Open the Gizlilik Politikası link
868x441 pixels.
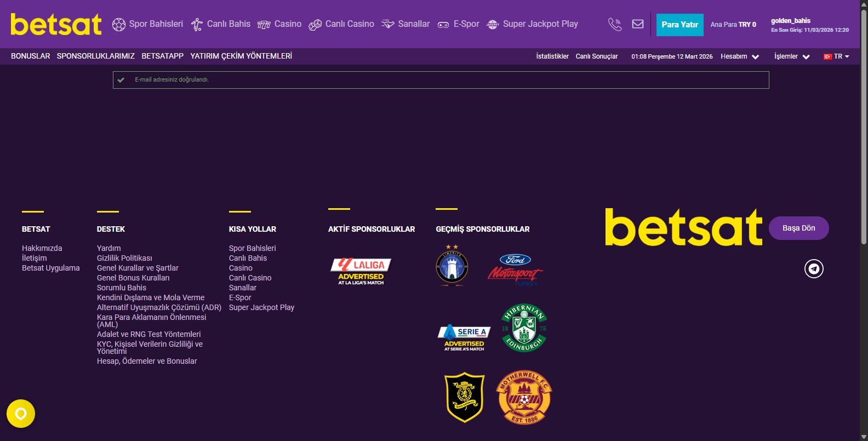pyautogui.click(x=124, y=258)
